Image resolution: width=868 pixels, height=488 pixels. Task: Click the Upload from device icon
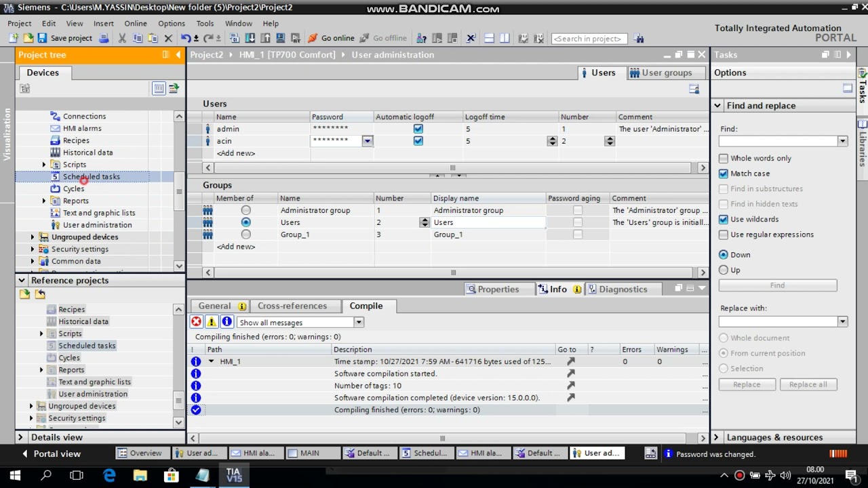(x=265, y=39)
